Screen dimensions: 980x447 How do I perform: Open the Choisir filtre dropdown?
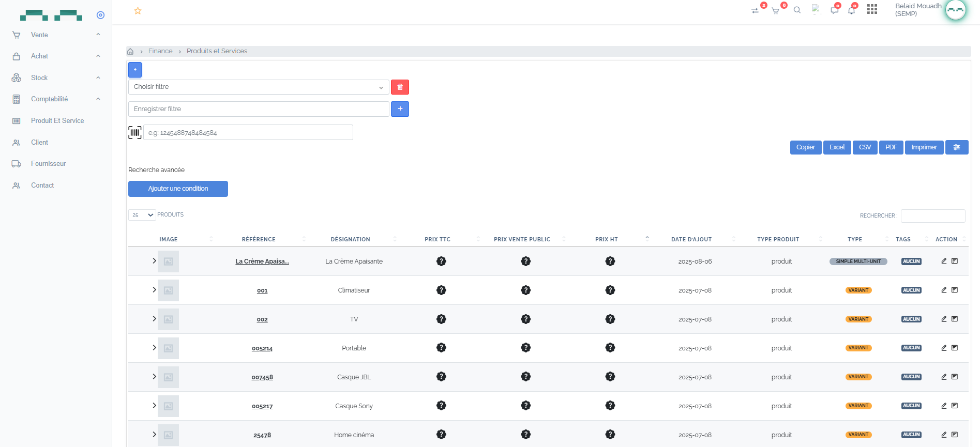tap(259, 87)
